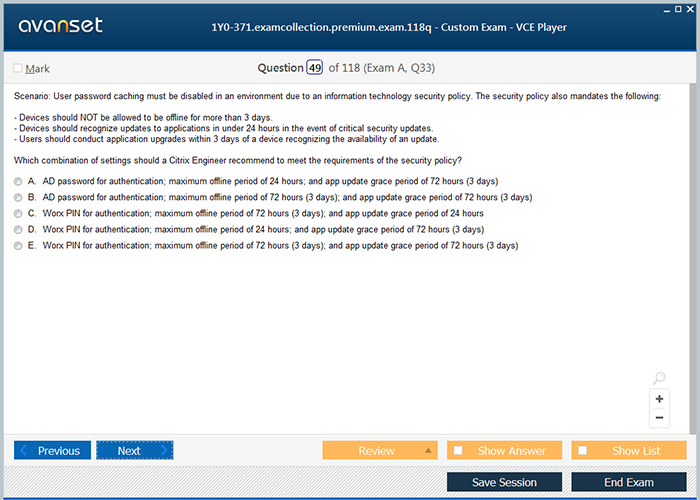Advance to the Next question
Screen dimensions: 700x500
pyautogui.click(x=134, y=451)
